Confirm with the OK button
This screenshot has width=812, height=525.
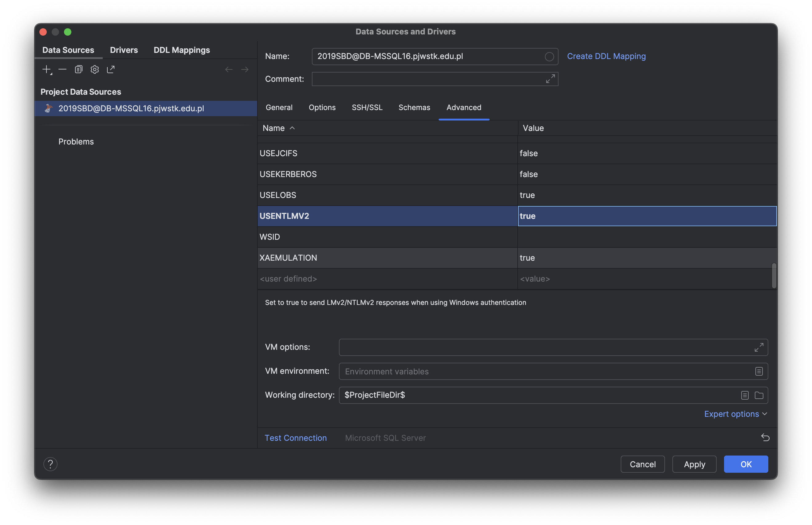[x=746, y=464]
